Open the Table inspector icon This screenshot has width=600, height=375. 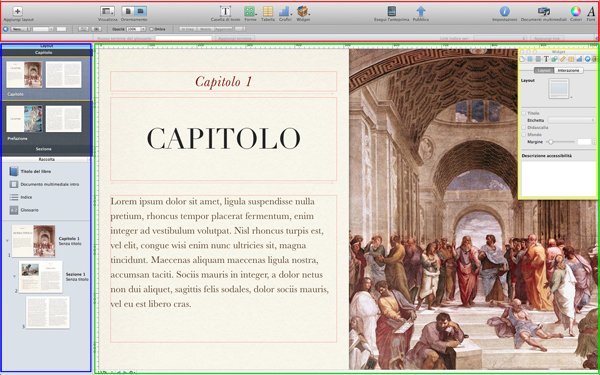point(571,59)
